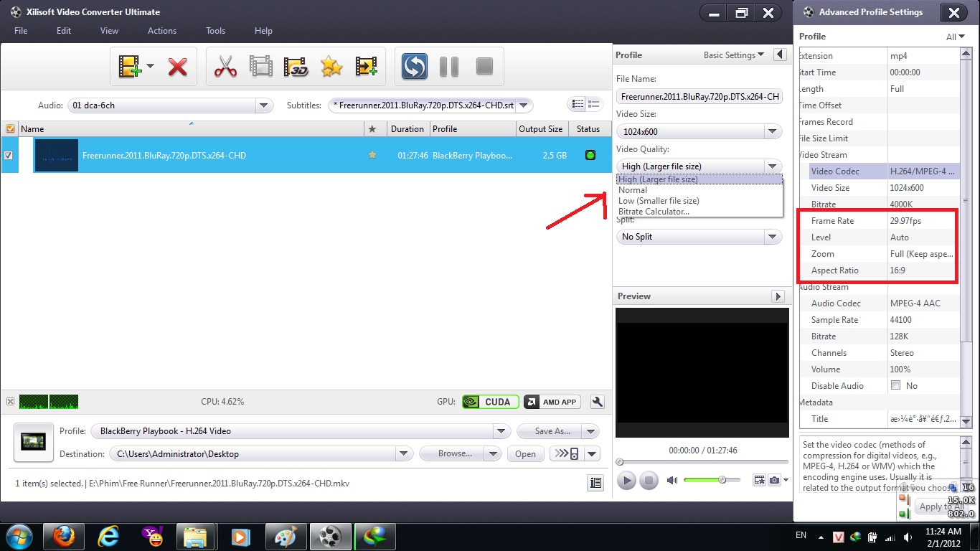Toggle AMD APP acceleration
The height and width of the screenshot is (551, 980).
pyautogui.click(x=552, y=402)
